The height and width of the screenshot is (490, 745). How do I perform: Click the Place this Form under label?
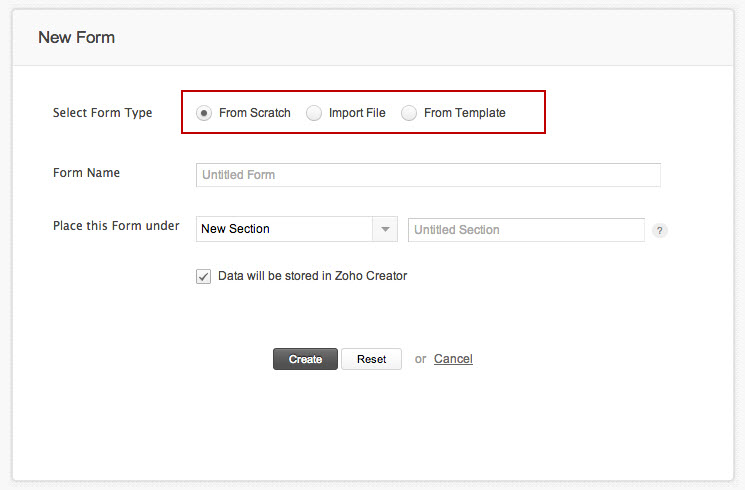[116, 226]
